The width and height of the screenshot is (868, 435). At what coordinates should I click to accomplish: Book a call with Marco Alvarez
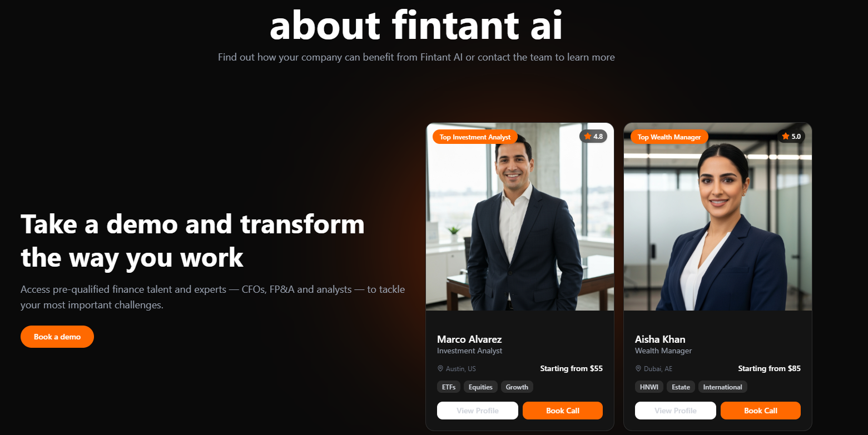tap(563, 411)
